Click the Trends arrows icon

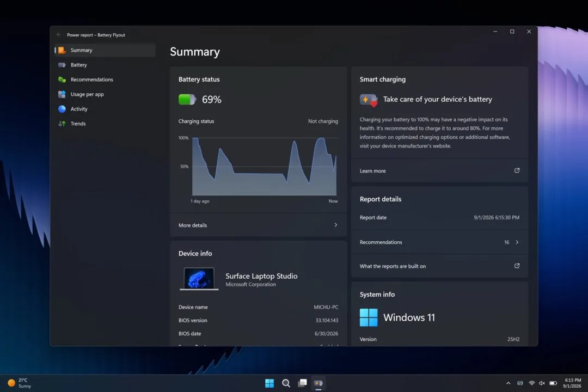point(62,124)
